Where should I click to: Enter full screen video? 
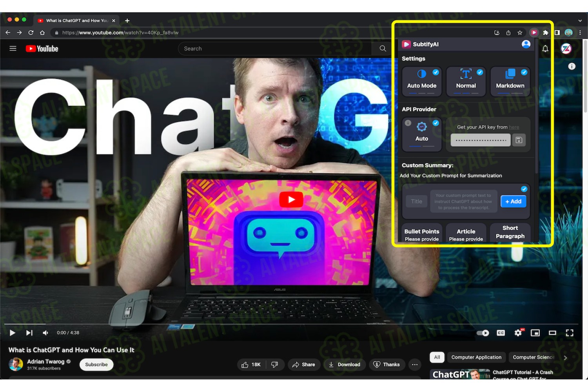pyautogui.click(x=570, y=333)
